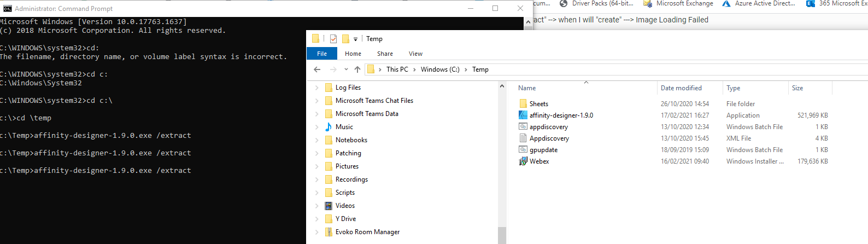Expand the Microsoft Teams Chat Files node

click(x=317, y=101)
